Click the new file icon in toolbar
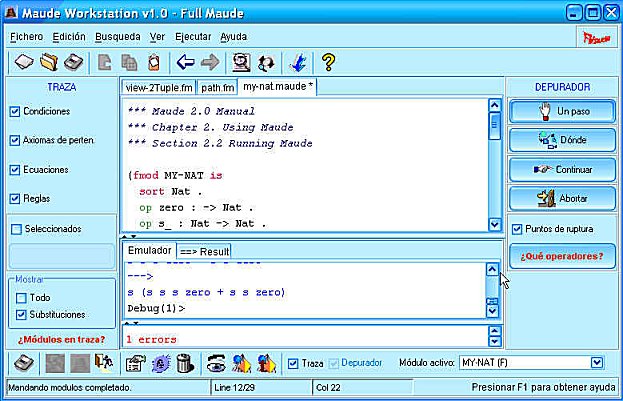Screen dimensions: 623x401 (x=24, y=62)
